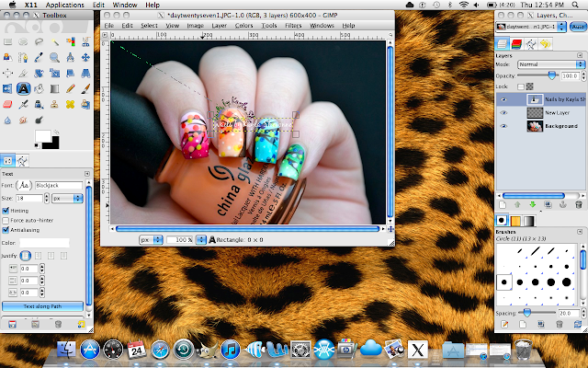588x368 pixels.
Task: Click the Text along Path button
Action: 42,306
